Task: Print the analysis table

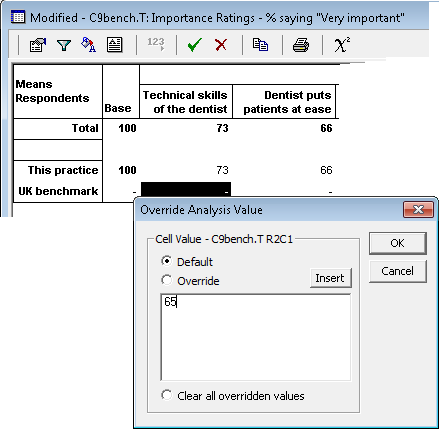Action: [301, 45]
